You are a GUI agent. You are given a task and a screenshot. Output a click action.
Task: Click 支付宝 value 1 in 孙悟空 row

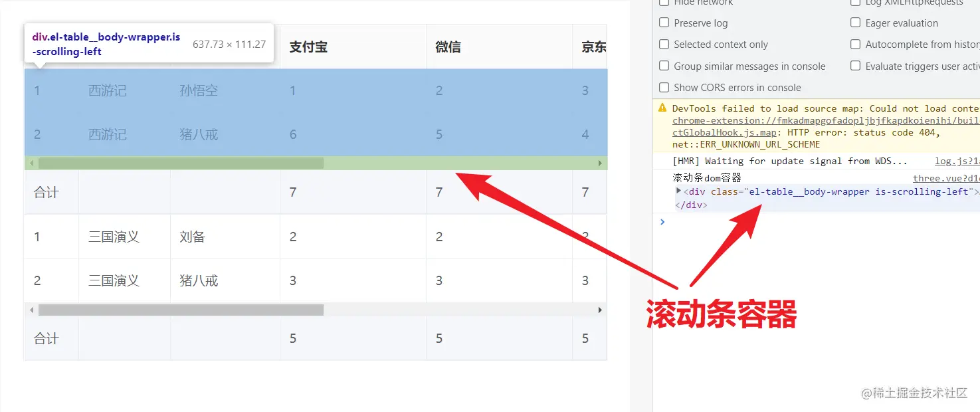coord(293,90)
